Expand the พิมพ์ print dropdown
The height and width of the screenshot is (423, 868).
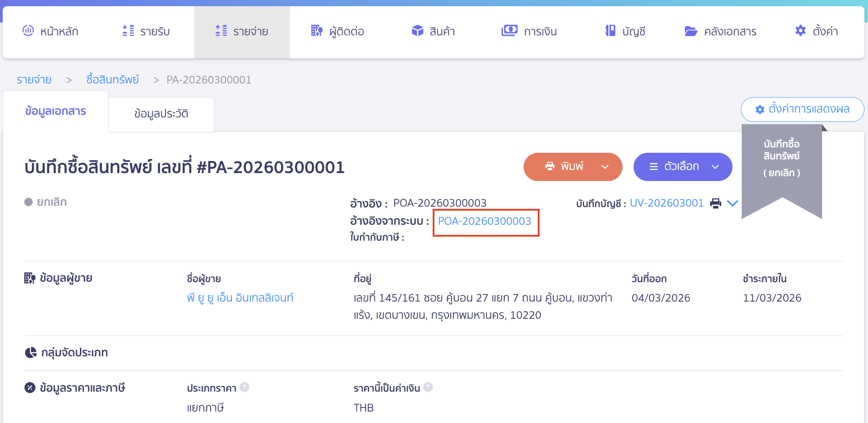click(x=605, y=167)
